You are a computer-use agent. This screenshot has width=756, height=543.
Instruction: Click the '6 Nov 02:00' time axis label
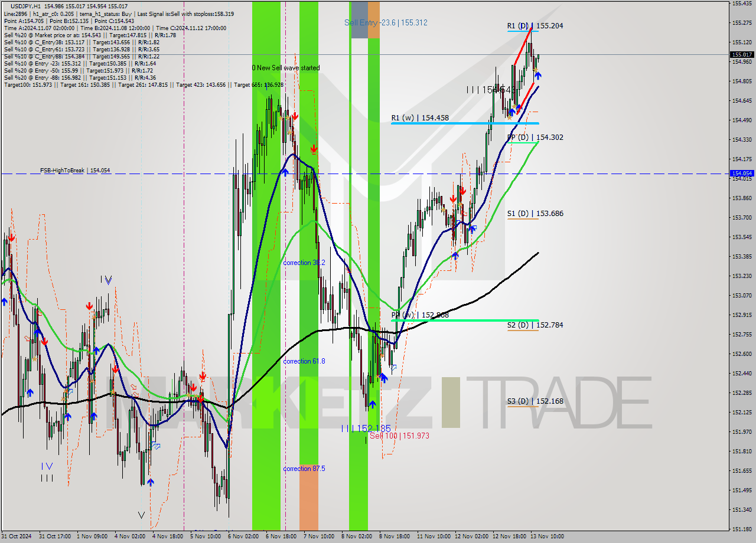pos(243,537)
